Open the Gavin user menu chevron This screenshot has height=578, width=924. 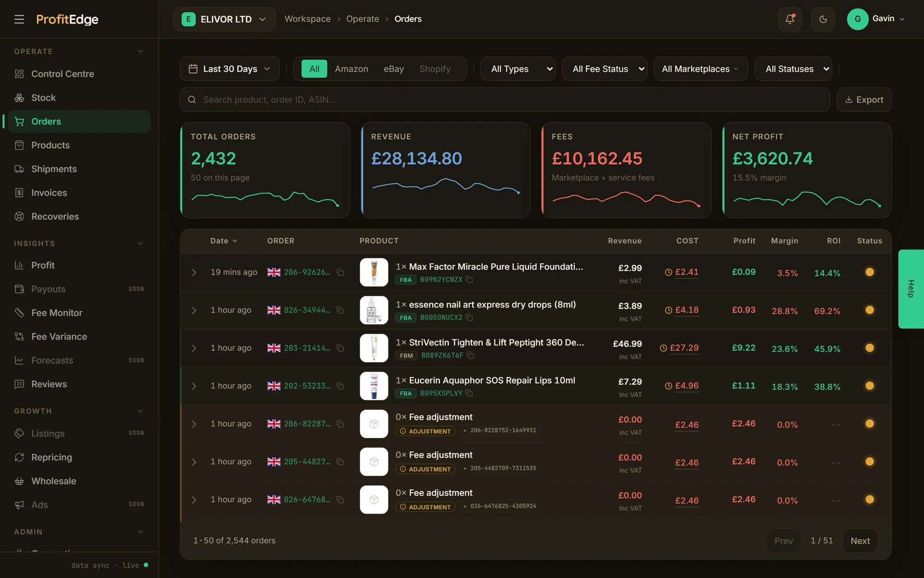point(902,19)
